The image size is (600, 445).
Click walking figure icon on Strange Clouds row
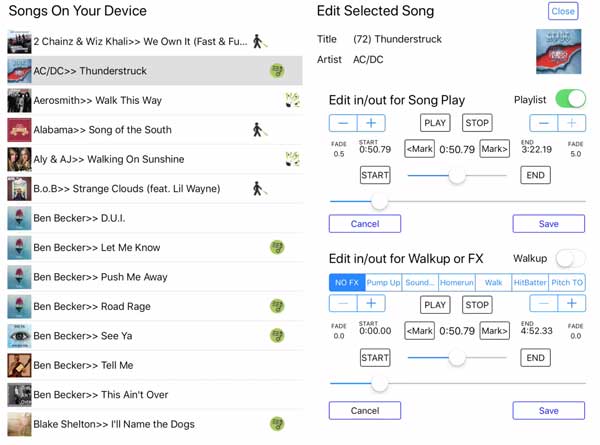tap(259, 189)
